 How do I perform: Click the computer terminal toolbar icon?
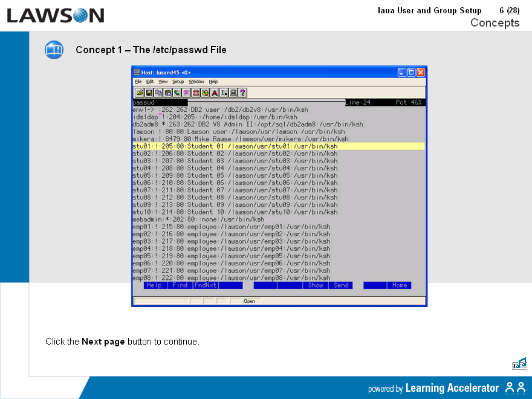(x=233, y=92)
